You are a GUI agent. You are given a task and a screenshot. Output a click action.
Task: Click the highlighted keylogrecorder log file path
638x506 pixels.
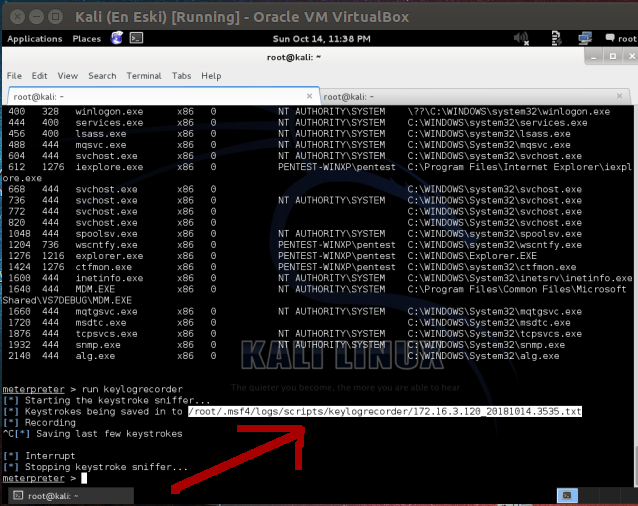(x=385, y=411)
